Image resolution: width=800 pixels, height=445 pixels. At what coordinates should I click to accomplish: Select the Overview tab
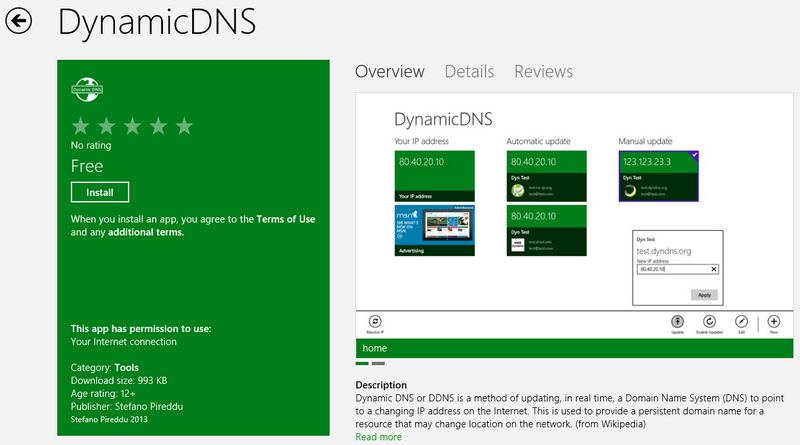click(x=390, y=71)
